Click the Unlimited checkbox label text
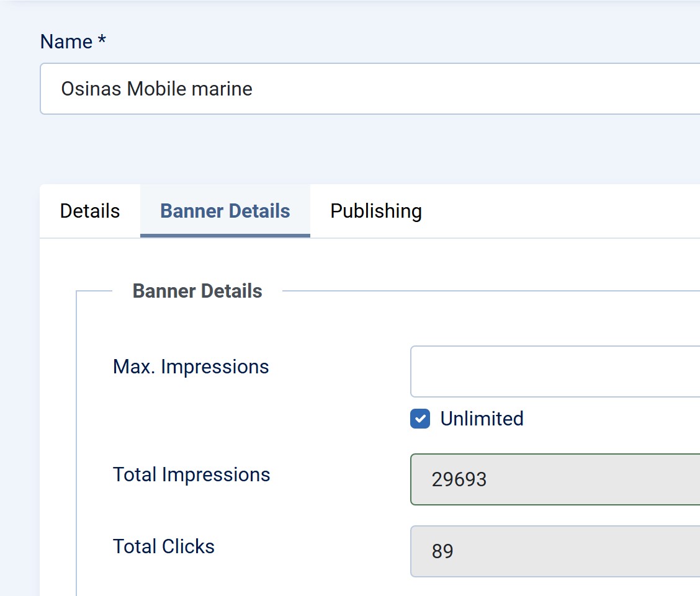This screenshot has height=596, width=700. tap(482, 419)
